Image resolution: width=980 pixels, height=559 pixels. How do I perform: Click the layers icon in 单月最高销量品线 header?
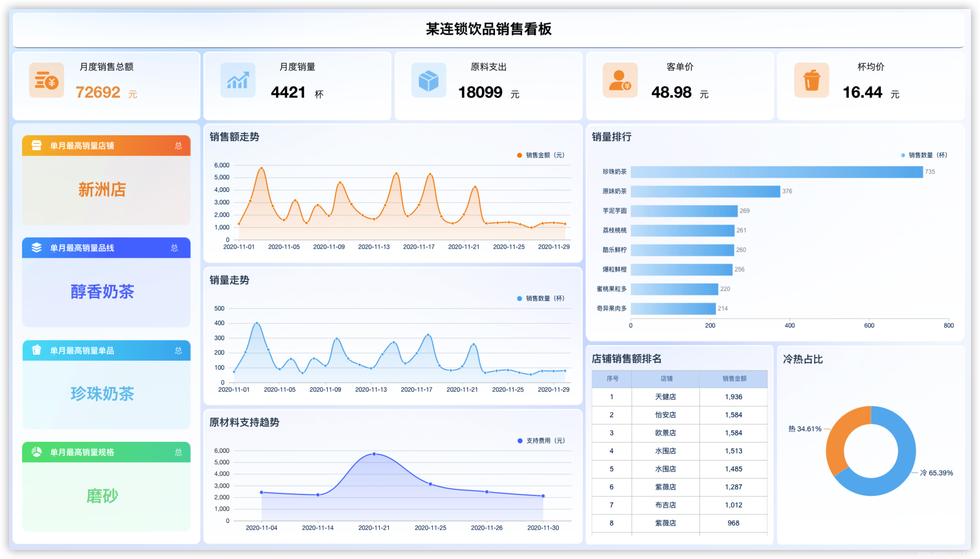37,248
